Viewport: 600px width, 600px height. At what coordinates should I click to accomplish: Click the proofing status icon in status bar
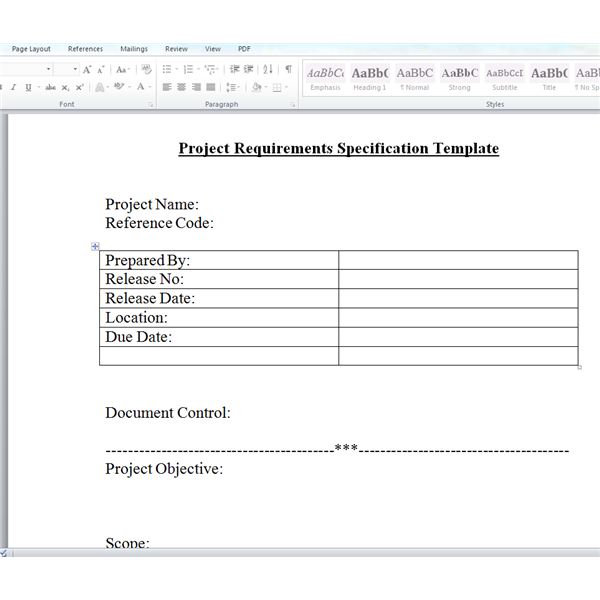pos(3,553)
